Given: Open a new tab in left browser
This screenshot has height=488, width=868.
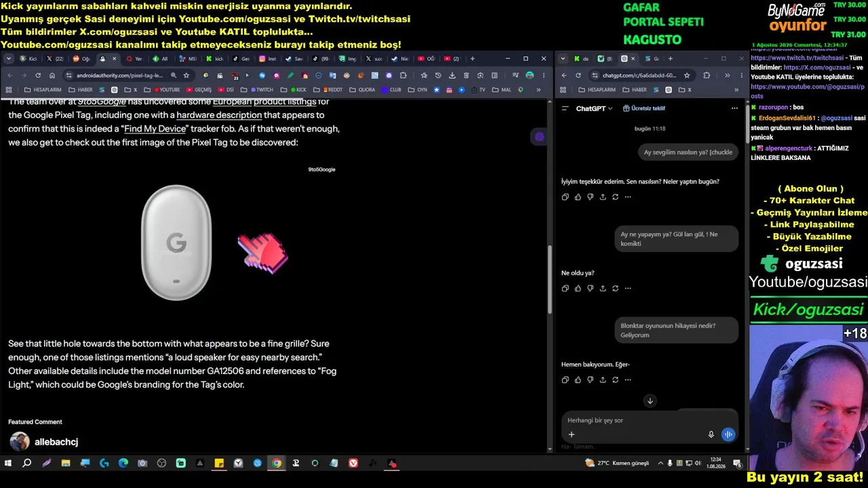Looking at the screenshot, I should pos(473,59).
